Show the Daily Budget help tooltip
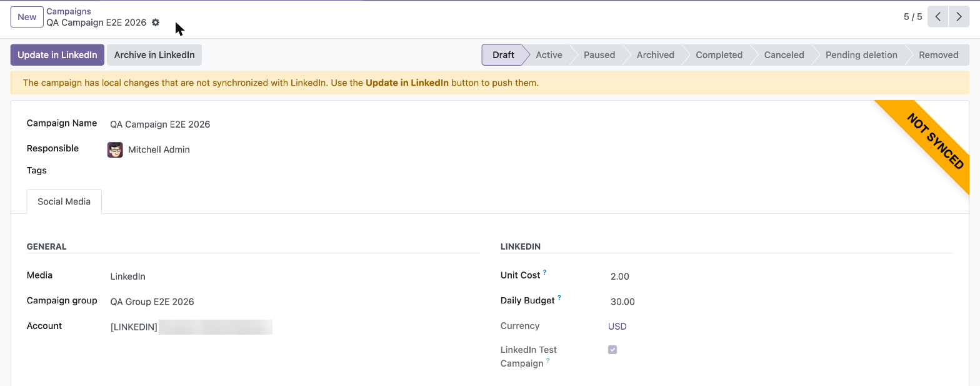Screen dimensions: 980x386 tap(559, 298)
